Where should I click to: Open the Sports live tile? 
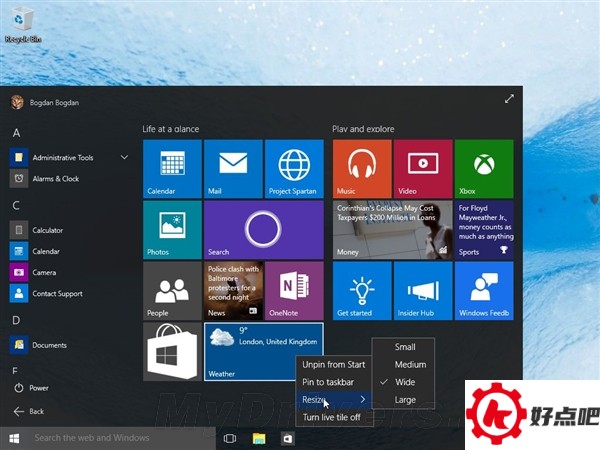click(x=484, y=230)
